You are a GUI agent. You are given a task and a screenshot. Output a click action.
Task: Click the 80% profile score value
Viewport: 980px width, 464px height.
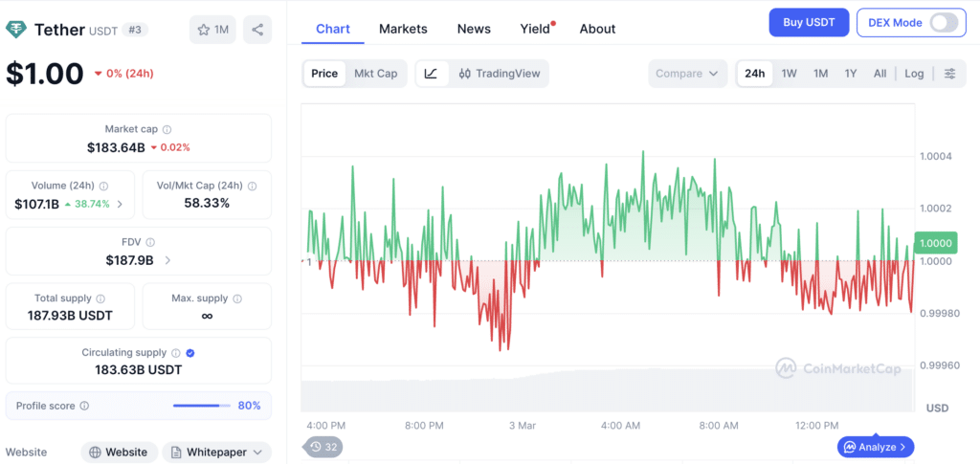[x=250, y=406]
